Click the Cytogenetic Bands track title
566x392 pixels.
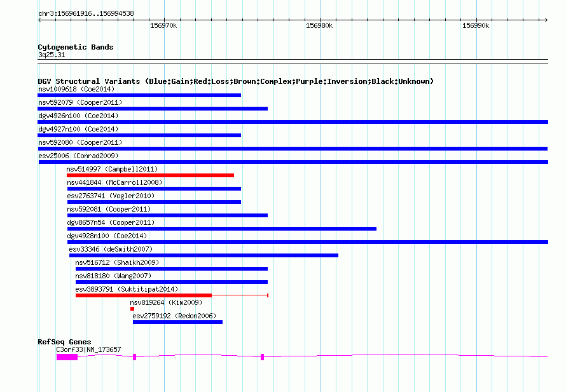coord(76,47)
